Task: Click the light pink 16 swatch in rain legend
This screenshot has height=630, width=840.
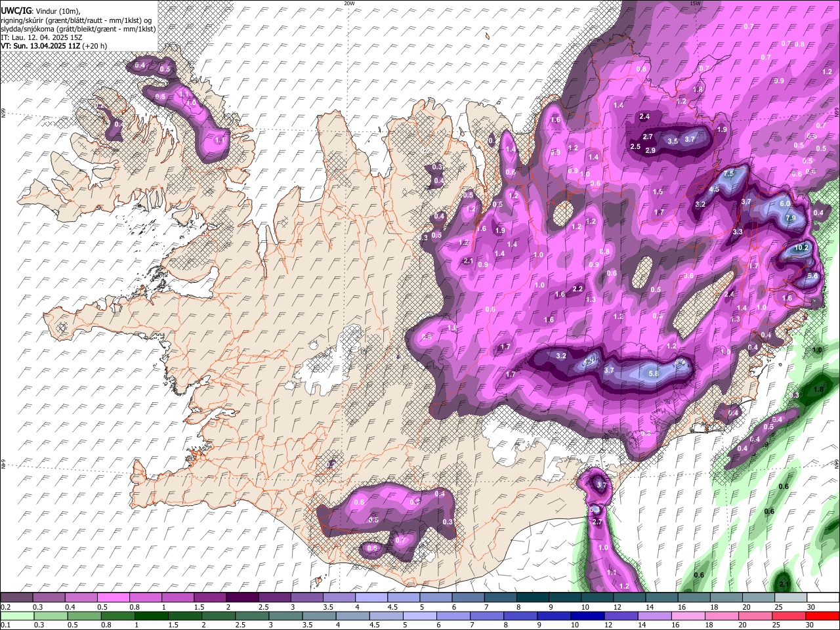Action: [688, 616]
